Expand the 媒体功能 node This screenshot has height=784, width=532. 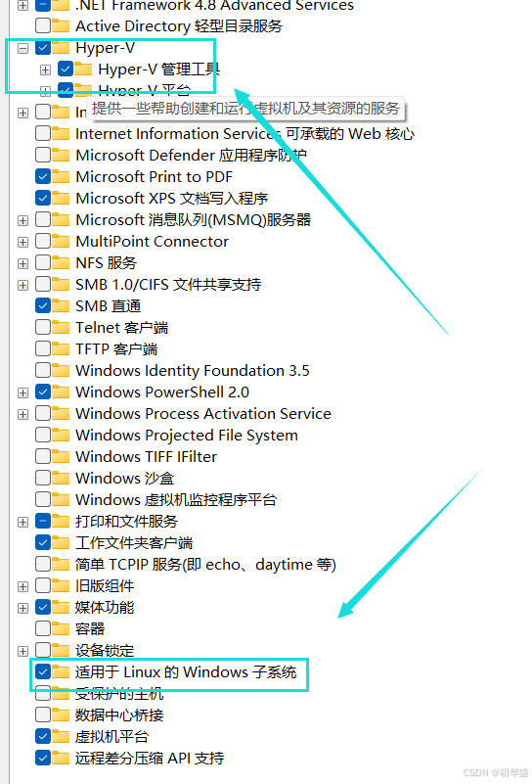[22, 608]
